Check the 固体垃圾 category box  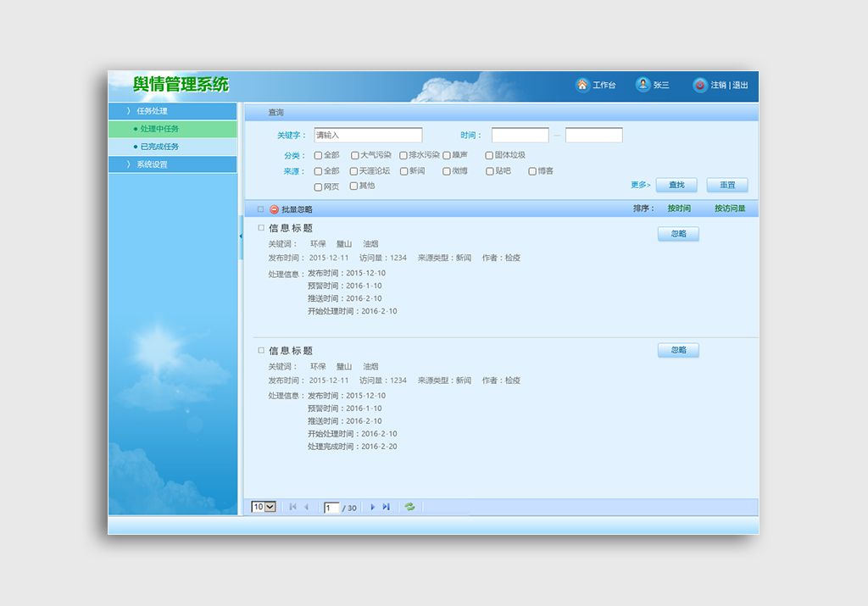pos(489,155)
